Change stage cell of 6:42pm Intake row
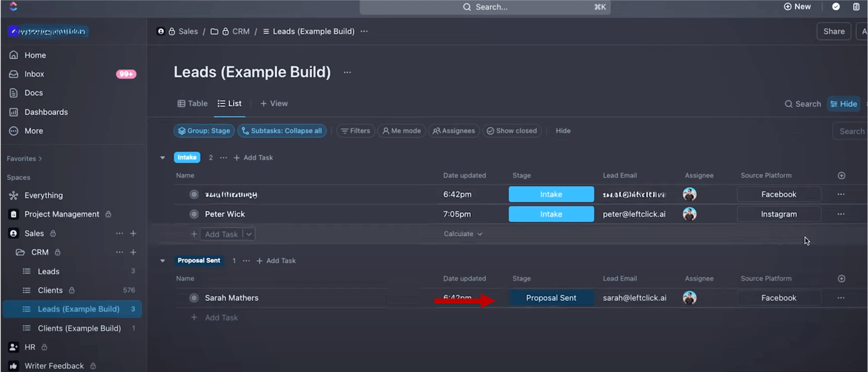The image size is (868, 372). [x=551, y=194]
